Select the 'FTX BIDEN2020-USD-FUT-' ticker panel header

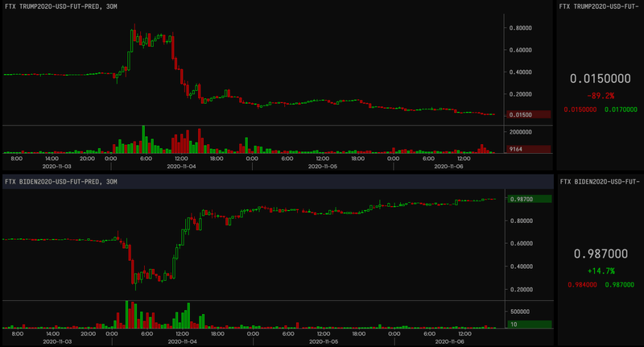pyautogui.click(x=600, y=181)
